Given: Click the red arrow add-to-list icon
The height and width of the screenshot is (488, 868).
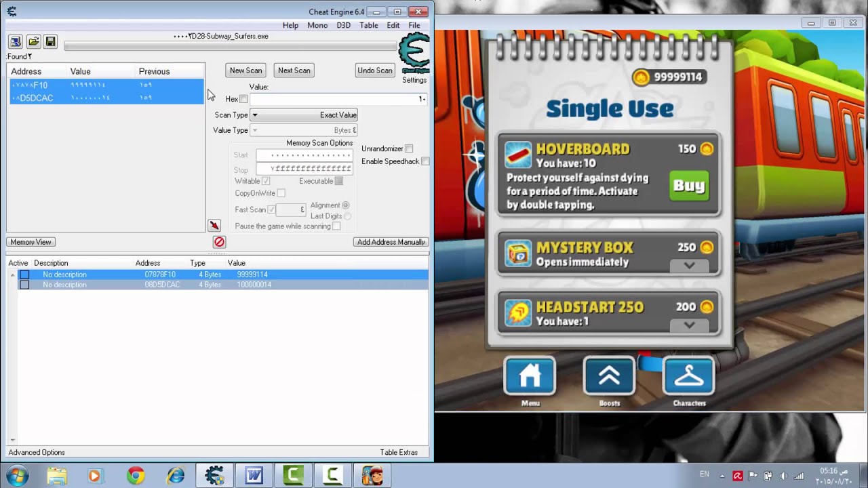Looking at the screenshot, I should [x=214, y=226].
